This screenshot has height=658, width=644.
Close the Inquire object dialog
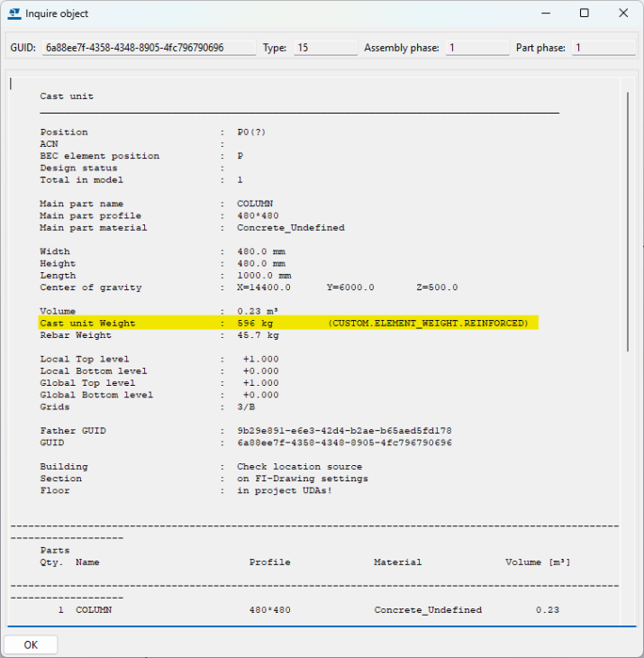[623, 14]
